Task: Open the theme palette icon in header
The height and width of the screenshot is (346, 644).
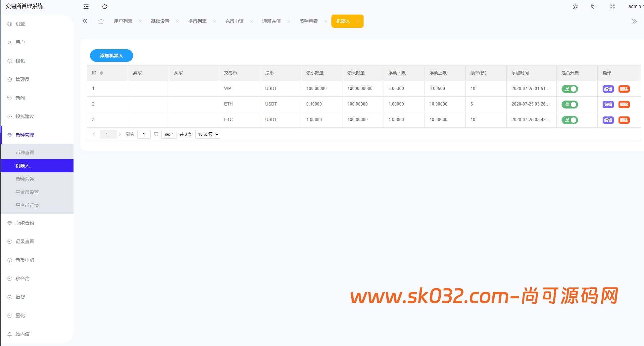Action: (575, 6)
